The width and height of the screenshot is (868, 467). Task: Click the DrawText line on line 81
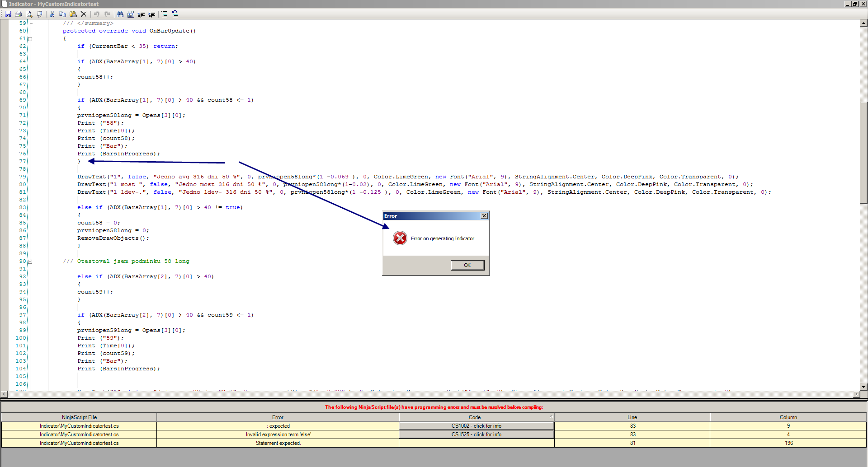point(424,192)
